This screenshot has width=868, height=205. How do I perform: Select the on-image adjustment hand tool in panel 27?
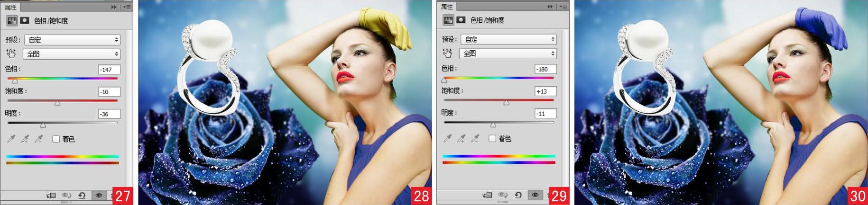tap(11, 53)
